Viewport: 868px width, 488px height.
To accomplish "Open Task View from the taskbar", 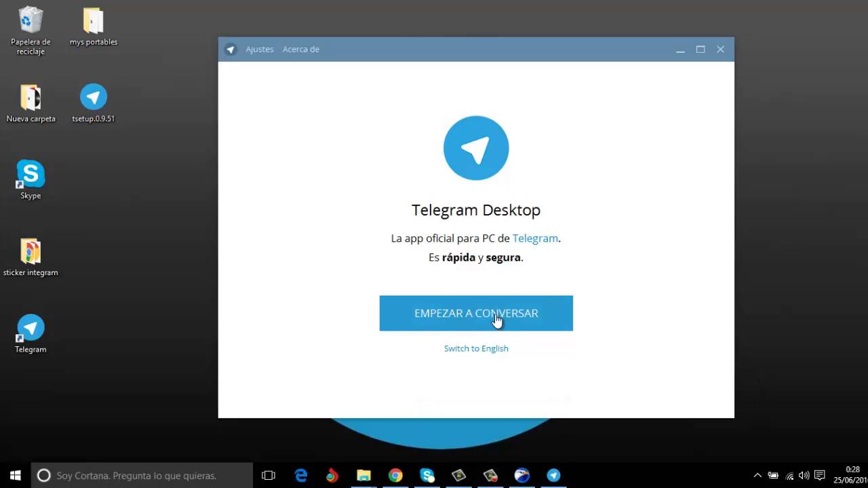I will pyautogui.click(x=269, y=475).
